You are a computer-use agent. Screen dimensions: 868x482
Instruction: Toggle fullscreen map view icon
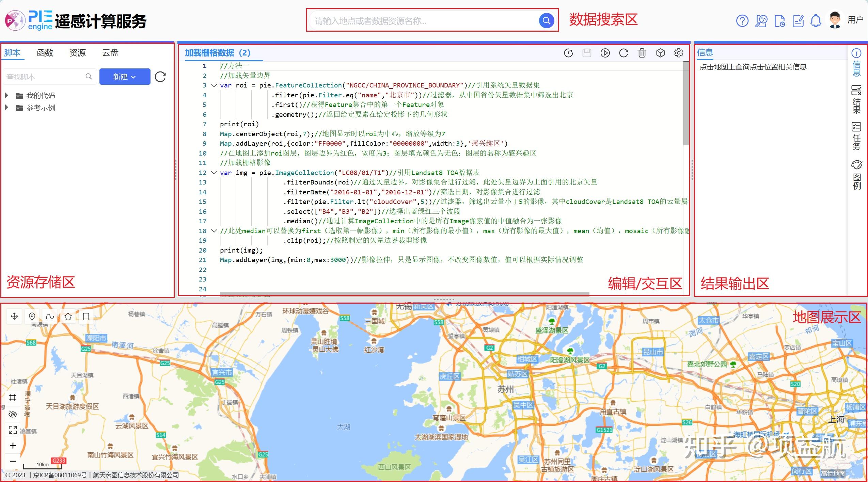[13, 430]
